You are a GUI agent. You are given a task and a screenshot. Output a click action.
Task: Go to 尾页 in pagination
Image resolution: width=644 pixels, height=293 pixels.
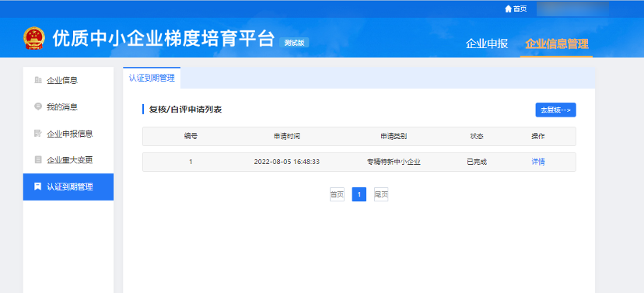(381, 194)
